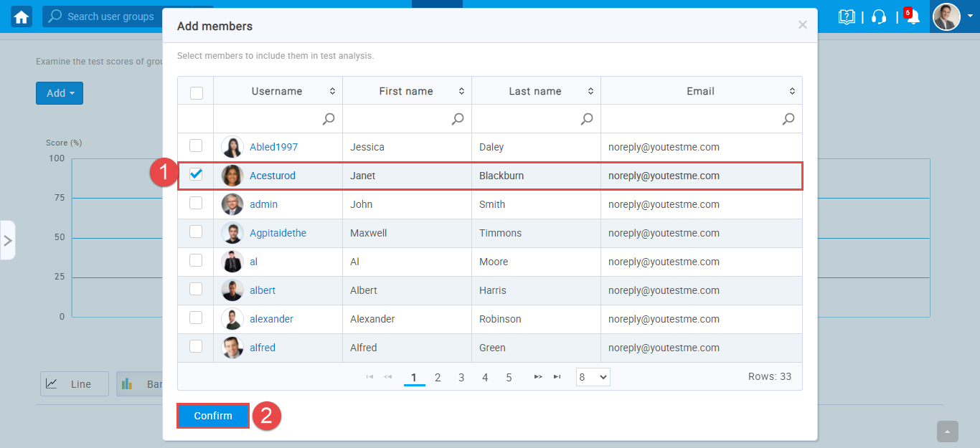Expand the left side panel arrow
The image size is (980, 448).
[x=8, y=240]
